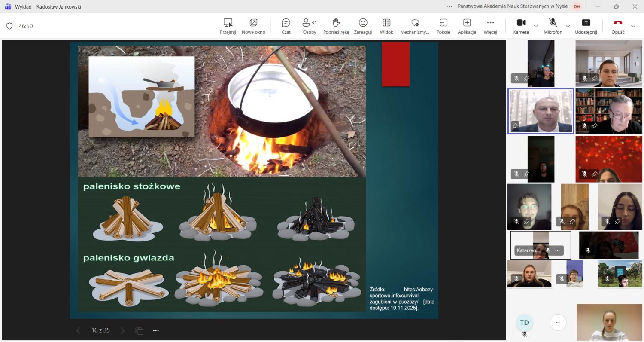Expand microphone options dropdown arrow

568,26
